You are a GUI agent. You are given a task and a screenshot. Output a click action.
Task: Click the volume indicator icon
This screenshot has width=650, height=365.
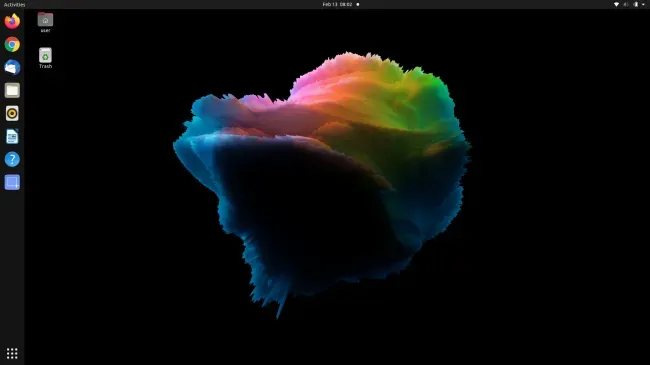click(626, 4)
